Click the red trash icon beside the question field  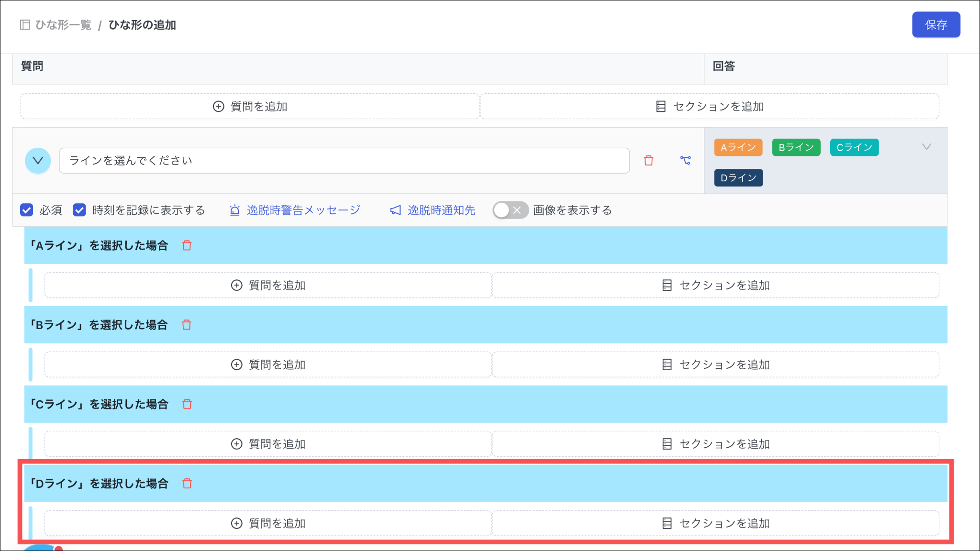click(648, 161)
